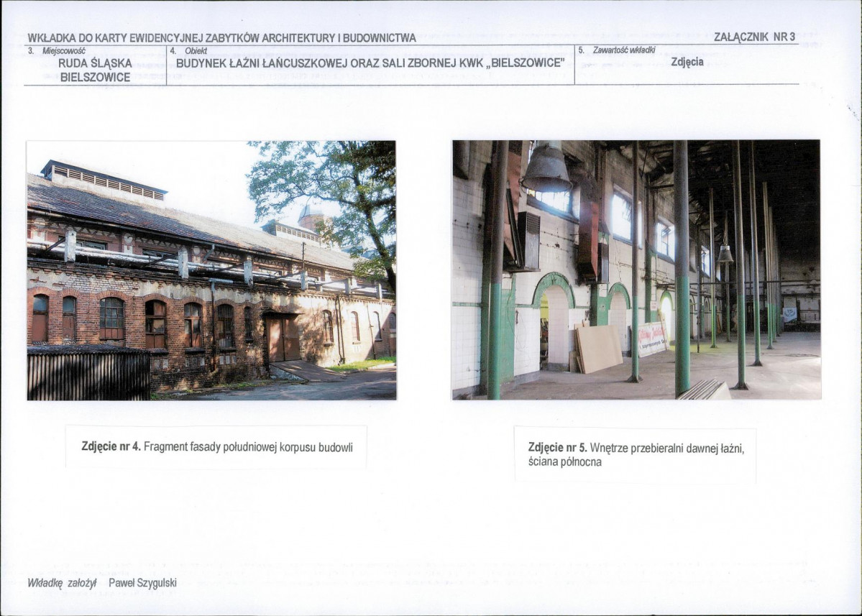Select the author name 'Paweł Szygulski'

click(143, 583)
